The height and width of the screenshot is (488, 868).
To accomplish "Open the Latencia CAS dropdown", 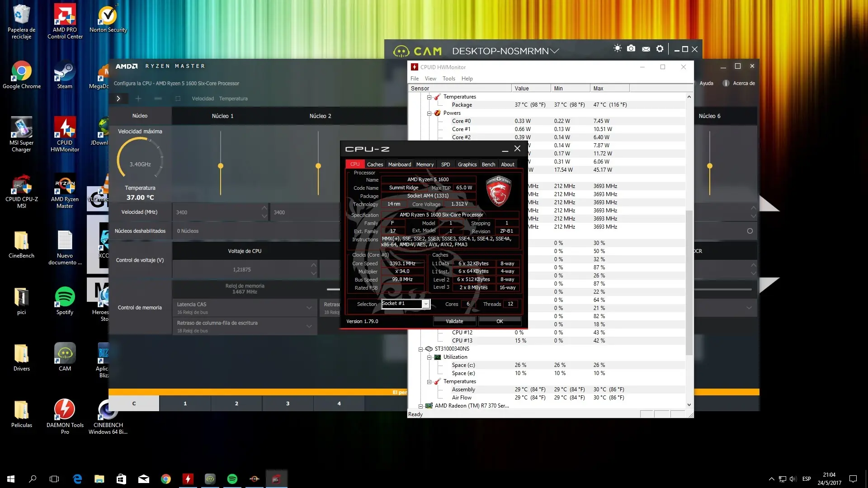I will 245,308.
